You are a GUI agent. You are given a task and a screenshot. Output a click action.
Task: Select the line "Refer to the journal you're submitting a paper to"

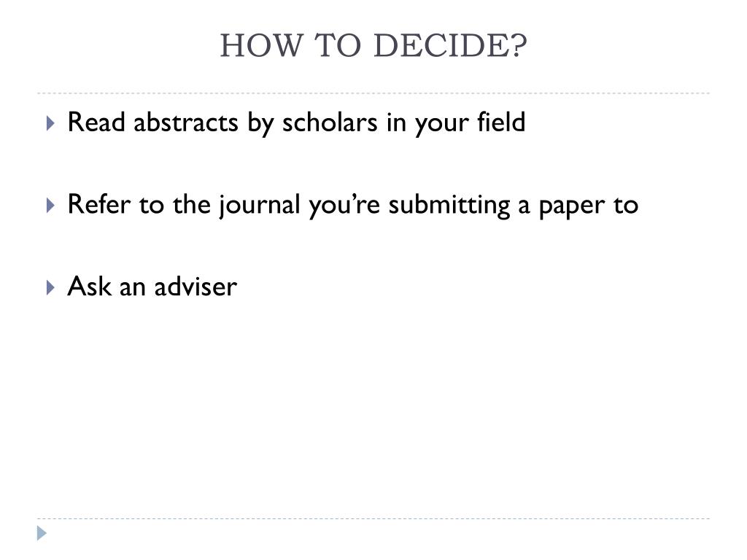tap(352, 205)
